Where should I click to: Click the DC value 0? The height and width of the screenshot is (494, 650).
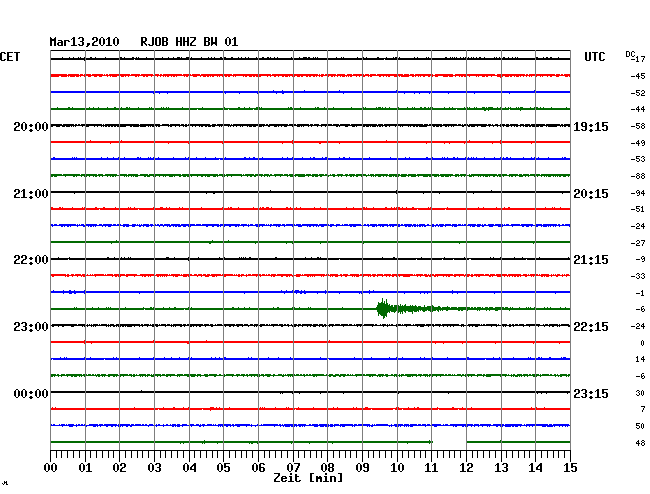click(643, 343)
